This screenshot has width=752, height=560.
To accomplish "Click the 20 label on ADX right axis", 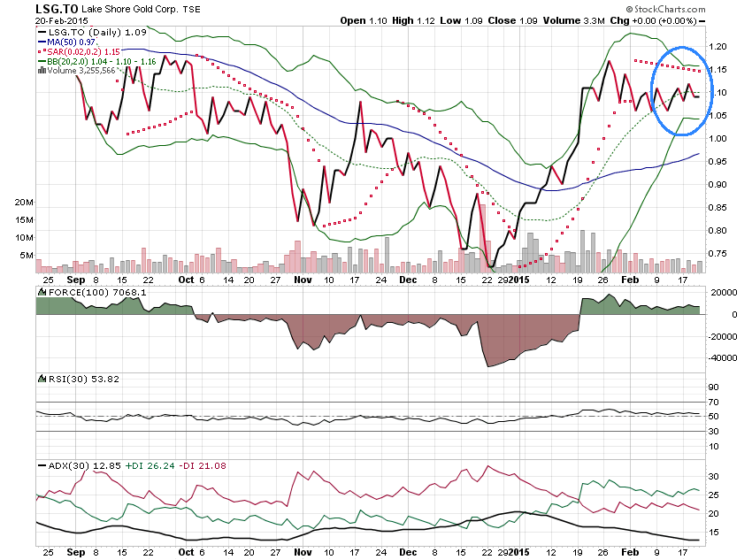I will [714, 514].
